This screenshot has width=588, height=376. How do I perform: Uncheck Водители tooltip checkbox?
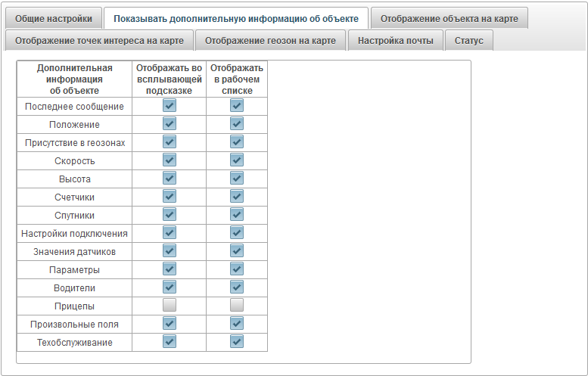point(170,287)
